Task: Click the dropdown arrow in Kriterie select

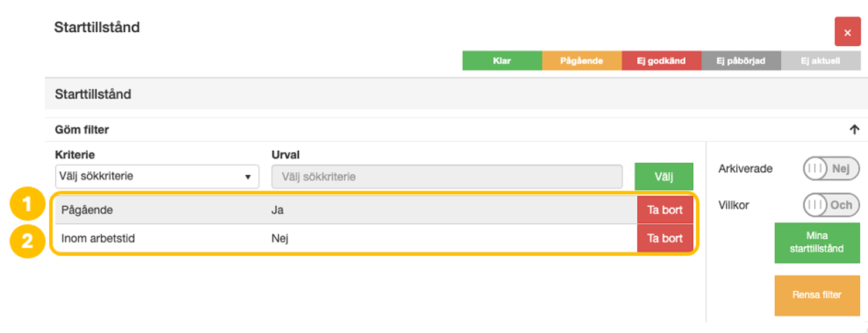Action: (248, 177)
